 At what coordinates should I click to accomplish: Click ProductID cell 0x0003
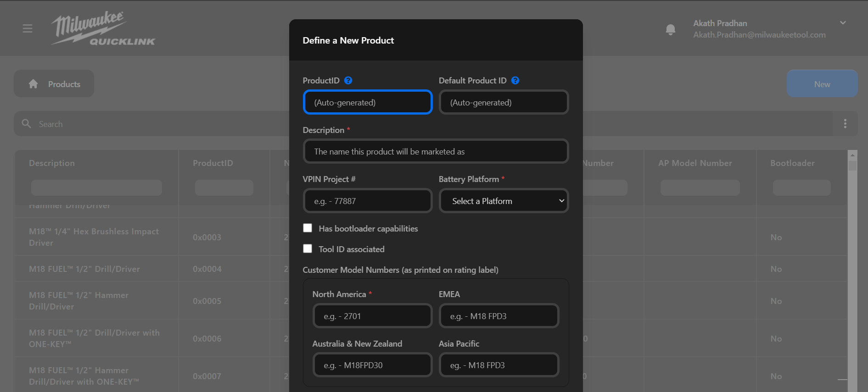[207, 237]
